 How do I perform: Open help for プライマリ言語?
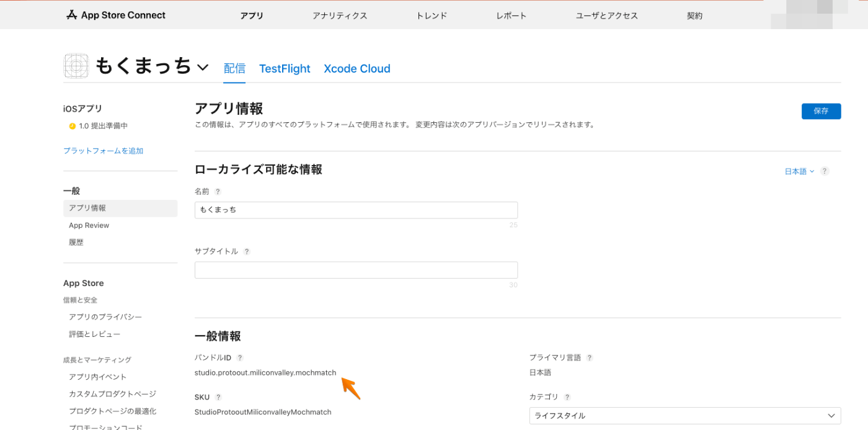(x=590, y=358)
